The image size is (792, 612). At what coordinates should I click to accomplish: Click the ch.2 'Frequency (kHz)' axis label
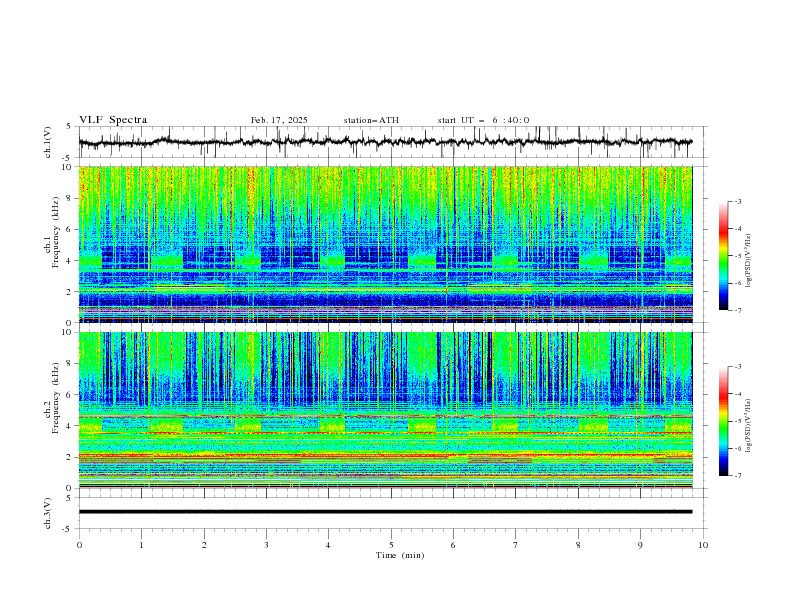56,398
